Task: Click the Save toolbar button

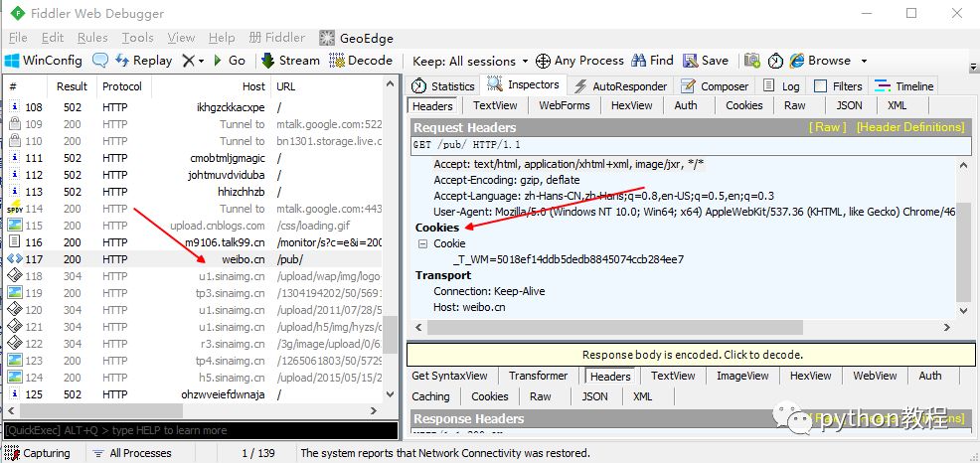Action: (706, 61)
